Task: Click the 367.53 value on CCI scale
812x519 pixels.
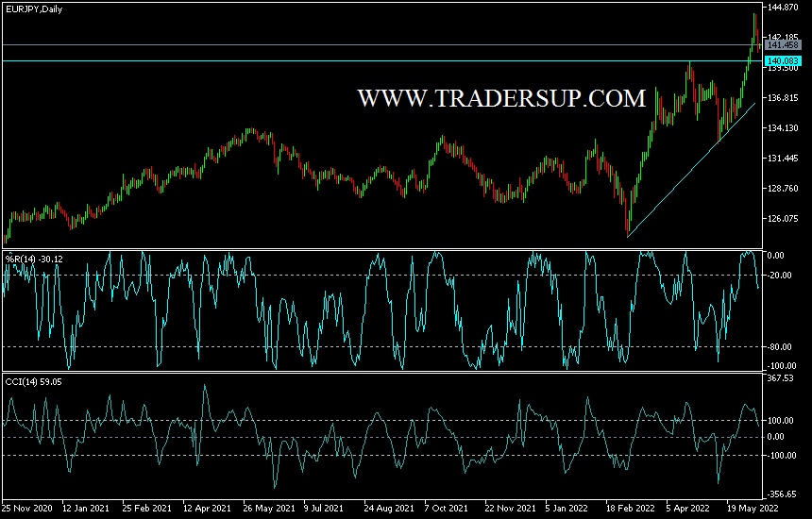Action: click(781, 378)
